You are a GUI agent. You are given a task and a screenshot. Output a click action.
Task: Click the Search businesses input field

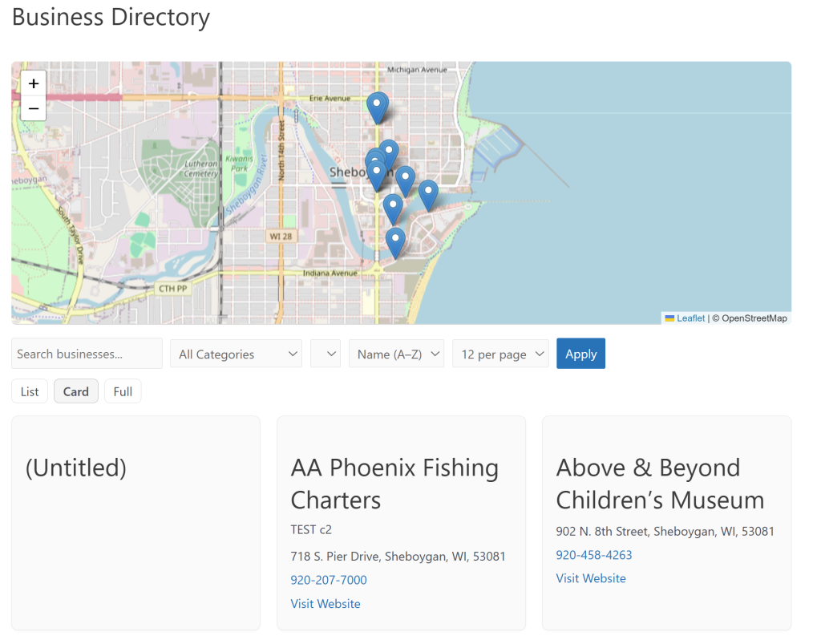click(x=86, y=353)
